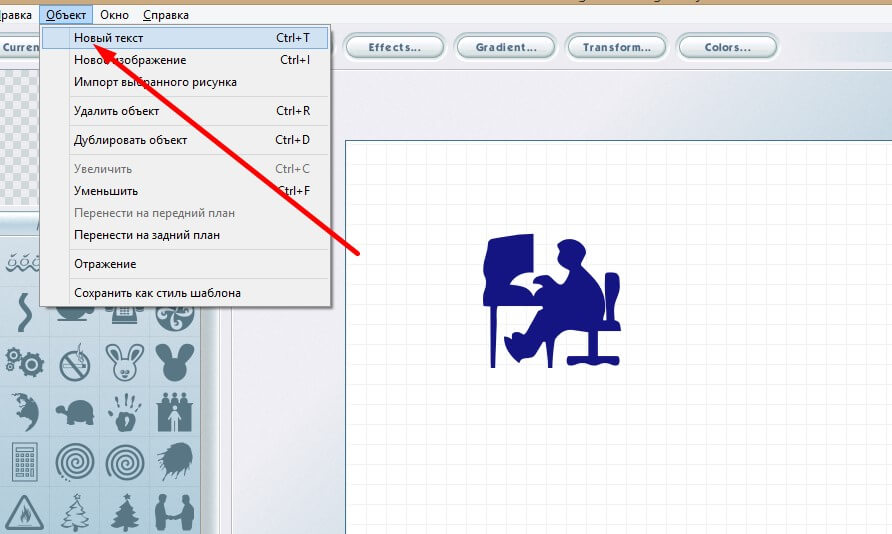
Task: Open the Окно menu
Action: 114,15
